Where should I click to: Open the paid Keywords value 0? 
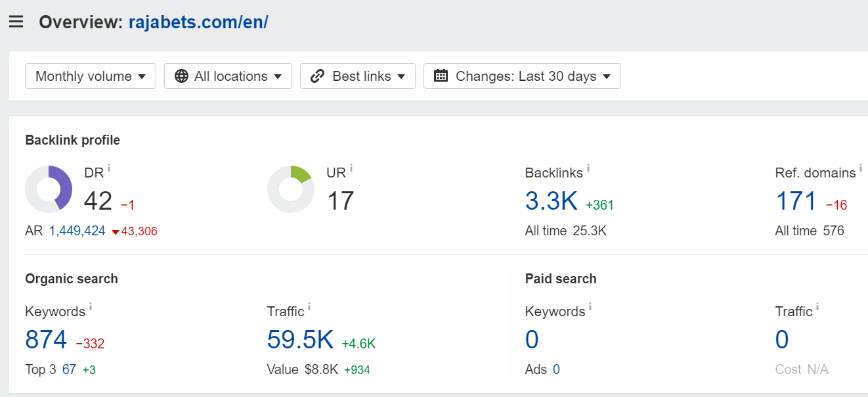532,340
